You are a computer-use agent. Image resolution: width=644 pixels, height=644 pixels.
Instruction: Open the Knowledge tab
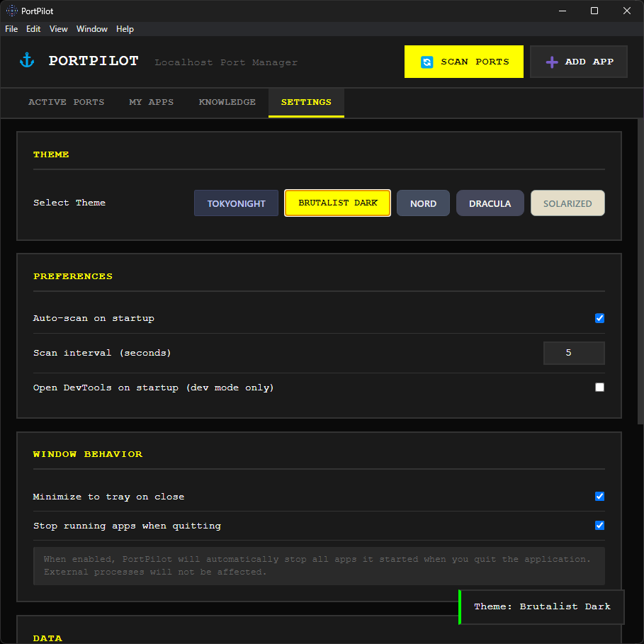[x=227, y=103]
